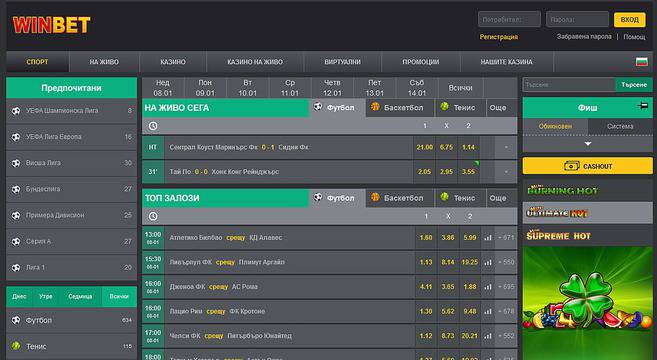The width and height of the screenshot is (657, 360).
Task: Select the Всички date tab
Action: (x=460, y=88)
